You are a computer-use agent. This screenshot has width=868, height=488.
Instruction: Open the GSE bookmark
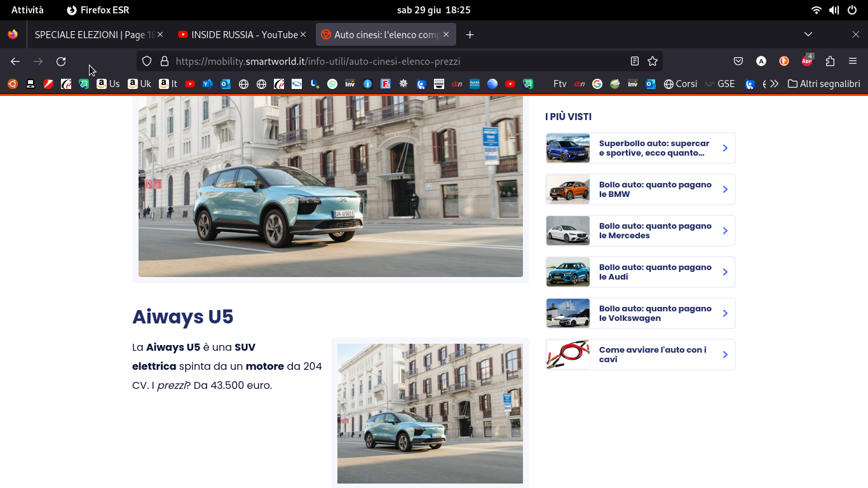(x=720, y=84)
